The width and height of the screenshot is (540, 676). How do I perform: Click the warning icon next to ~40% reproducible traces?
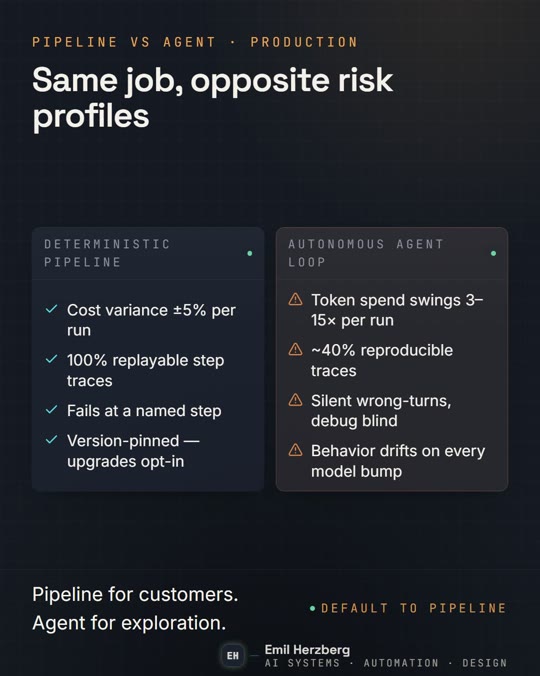point(295,349)
